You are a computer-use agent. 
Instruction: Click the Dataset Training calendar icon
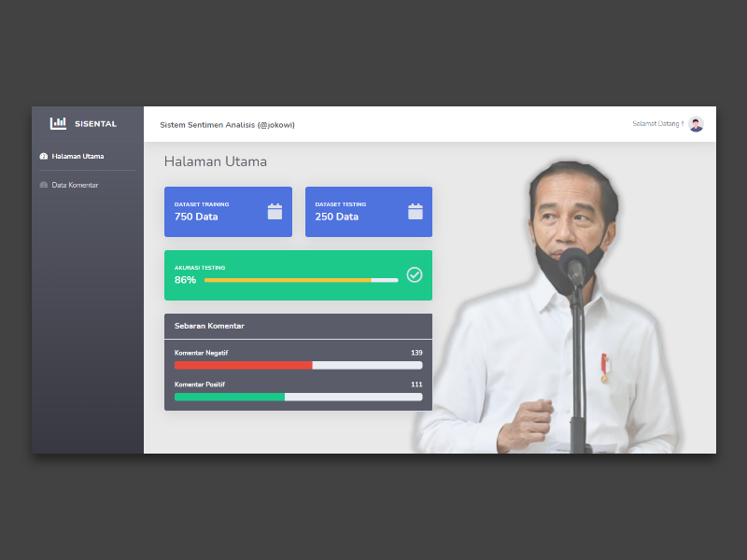point(275,212)
